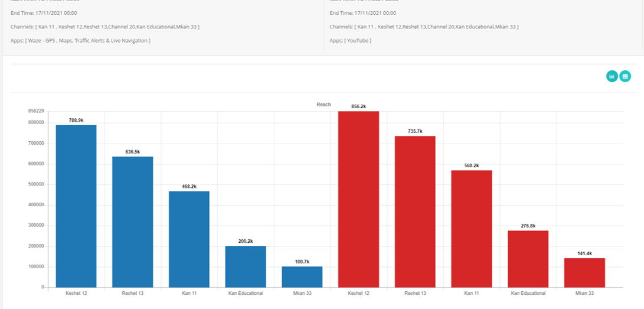This screenshot has width=644, height=309.
Task: Click the 856.2k value label
Action: click(x=358, y=106)
